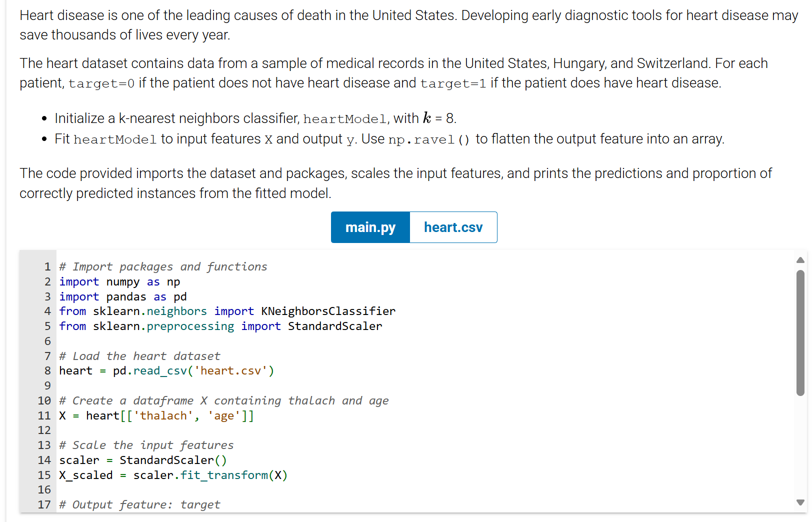This screenshot has height=522, width=812.
Task: Click the '# Import packages and functions' comment
Action: pyautogui.click(x=163, y=267)
